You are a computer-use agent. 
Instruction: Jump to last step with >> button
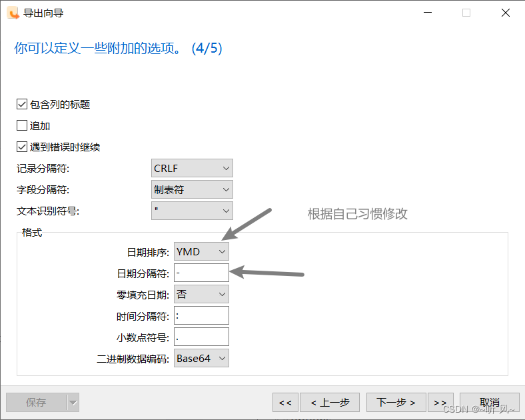pyautogui.click(x=440, y=402)
